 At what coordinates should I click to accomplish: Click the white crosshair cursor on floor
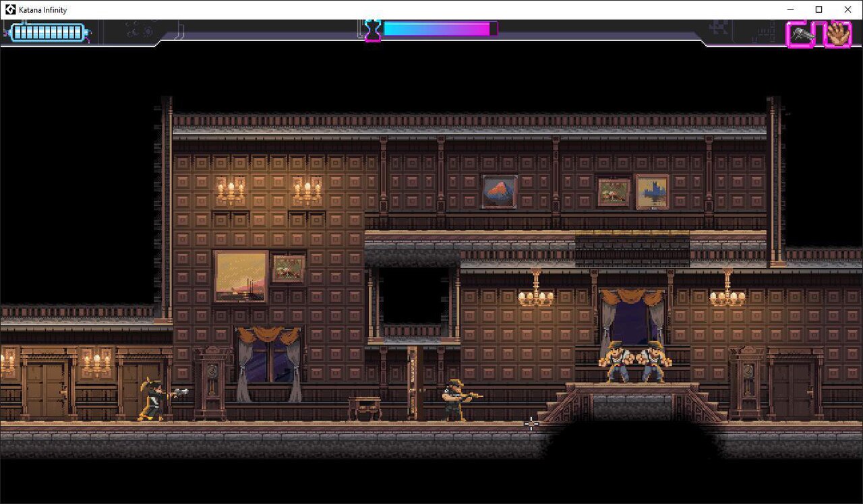[531, 424]
